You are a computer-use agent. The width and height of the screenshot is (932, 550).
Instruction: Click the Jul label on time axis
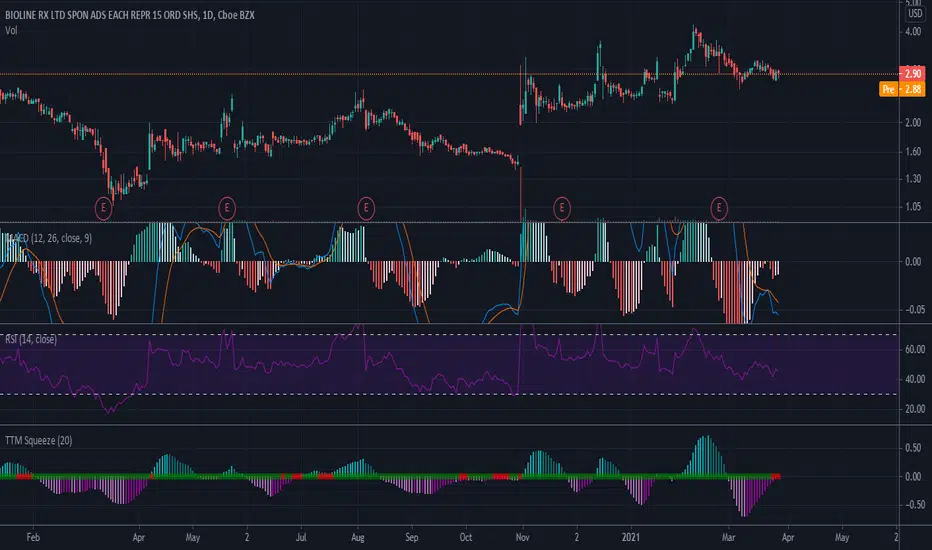click(301, 537)
